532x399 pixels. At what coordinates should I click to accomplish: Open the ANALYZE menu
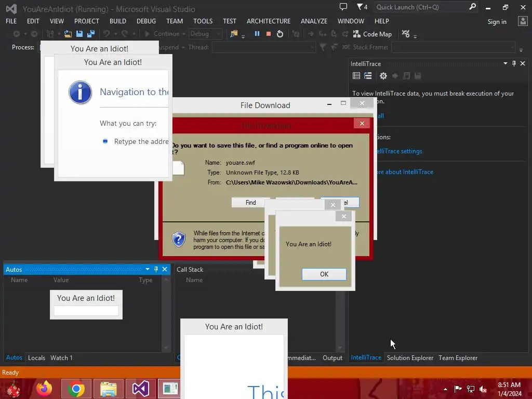click(x=314, y=21)
